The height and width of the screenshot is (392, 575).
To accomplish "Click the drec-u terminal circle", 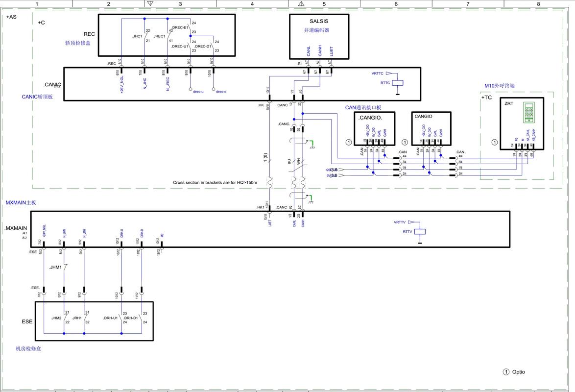I will pos(190,90).
